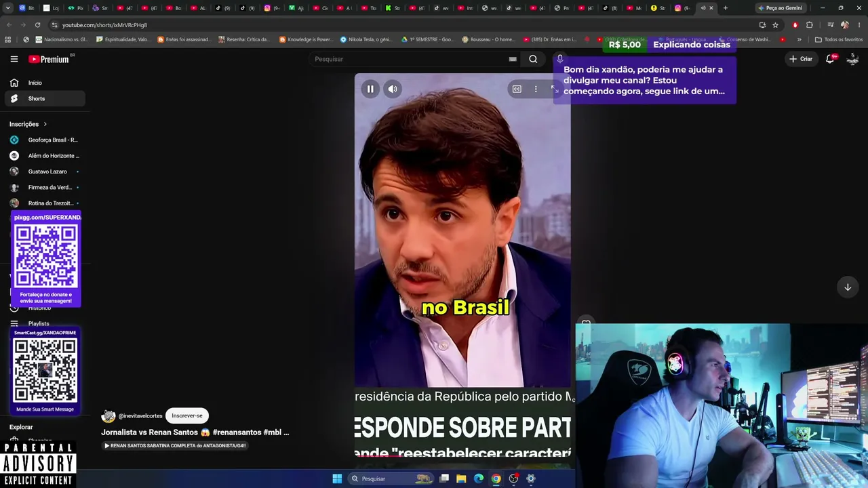The width and height of the screenshot is (868, 488).
Task: Bookmark this page with the star icon
Action: tap(775, 25)
